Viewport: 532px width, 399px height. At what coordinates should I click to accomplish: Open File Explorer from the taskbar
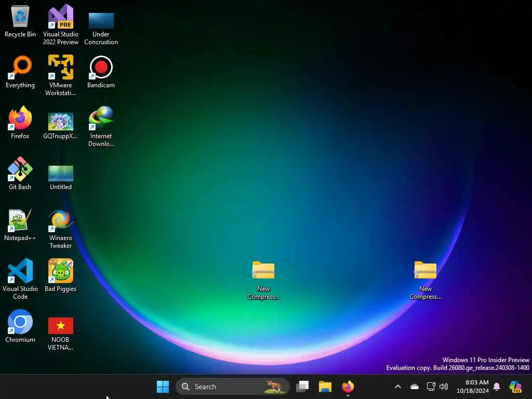click(325, 387)
